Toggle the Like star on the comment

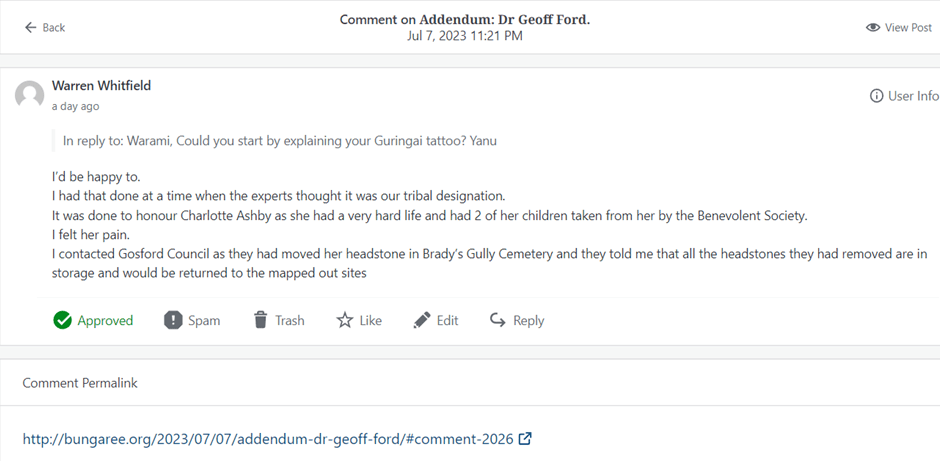(345, 320)
